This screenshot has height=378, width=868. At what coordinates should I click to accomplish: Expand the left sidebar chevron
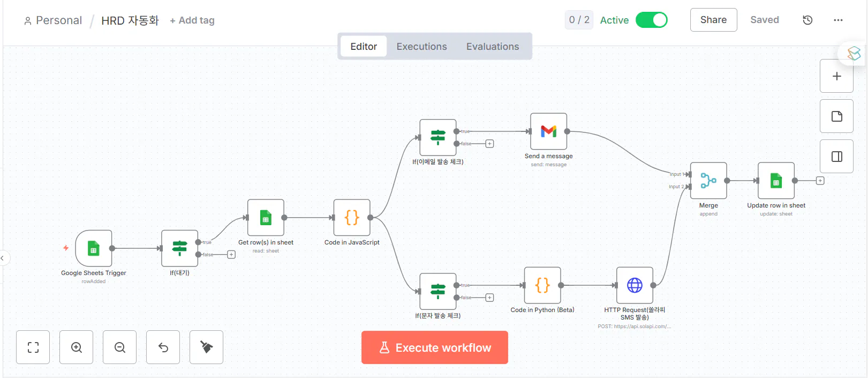coord(3,258)
